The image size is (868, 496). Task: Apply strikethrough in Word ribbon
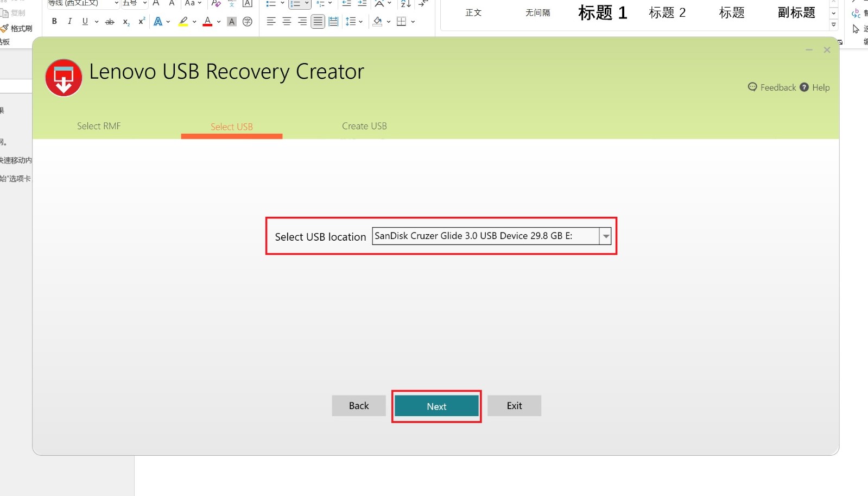(x=110, y=22)
